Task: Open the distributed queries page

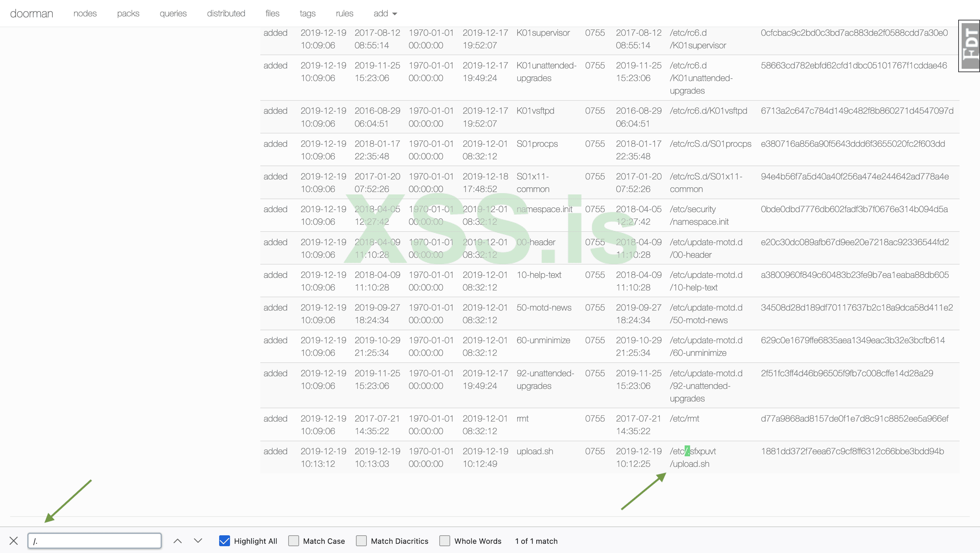Action: click(226, 13)
